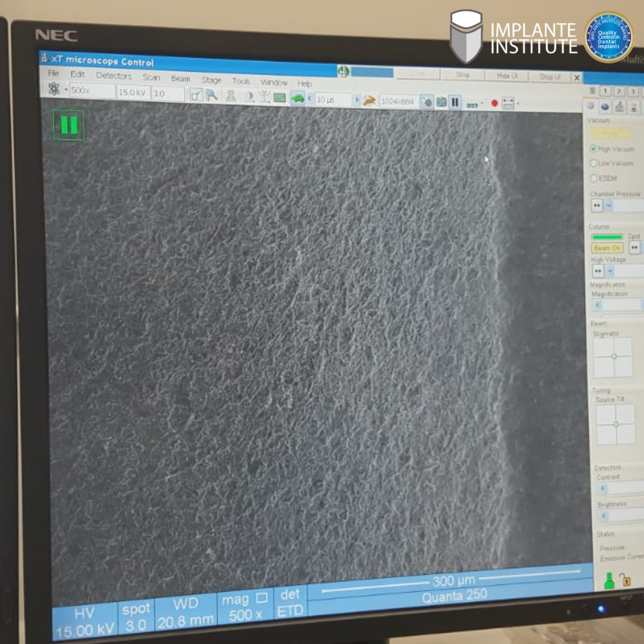Click the 500x magnification input field
The width and height of the screenshot is (644, 644).
point(92,91)
